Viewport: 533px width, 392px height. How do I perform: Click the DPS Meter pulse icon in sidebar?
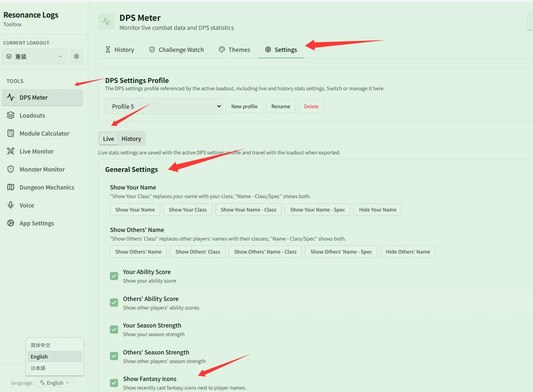[11, 97]
